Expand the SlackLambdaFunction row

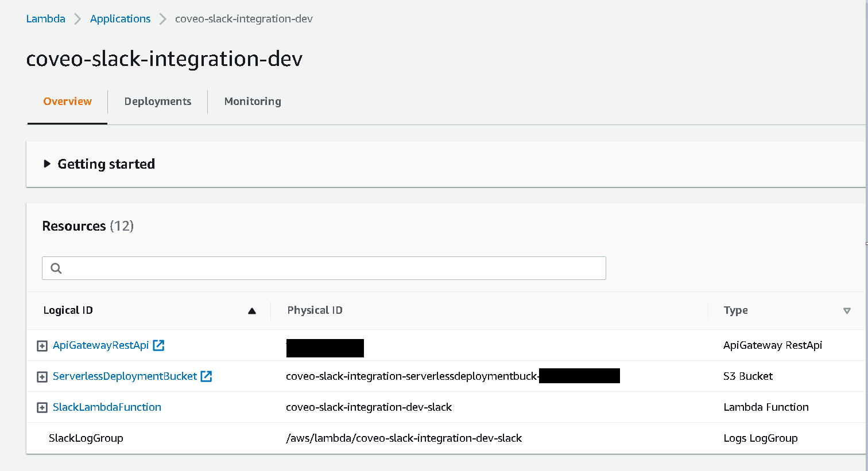[x=42, y=408]
